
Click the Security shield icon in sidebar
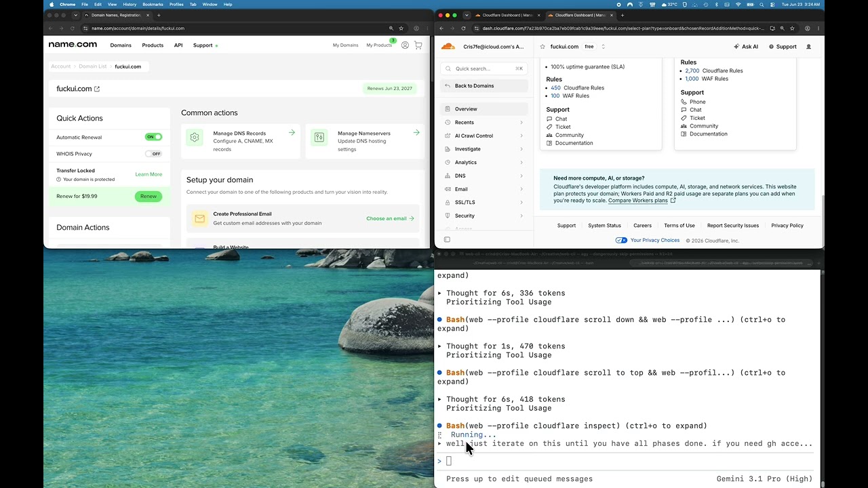point(448,216)
